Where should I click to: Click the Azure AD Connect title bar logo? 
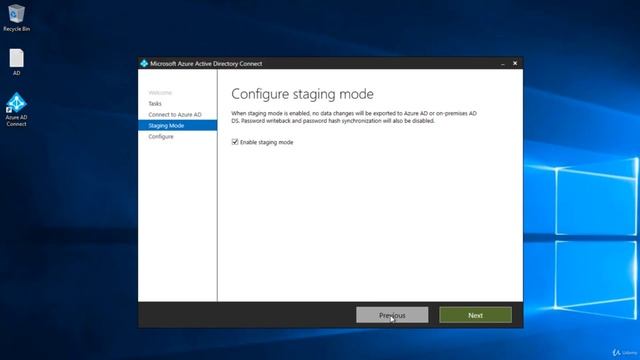144,63
